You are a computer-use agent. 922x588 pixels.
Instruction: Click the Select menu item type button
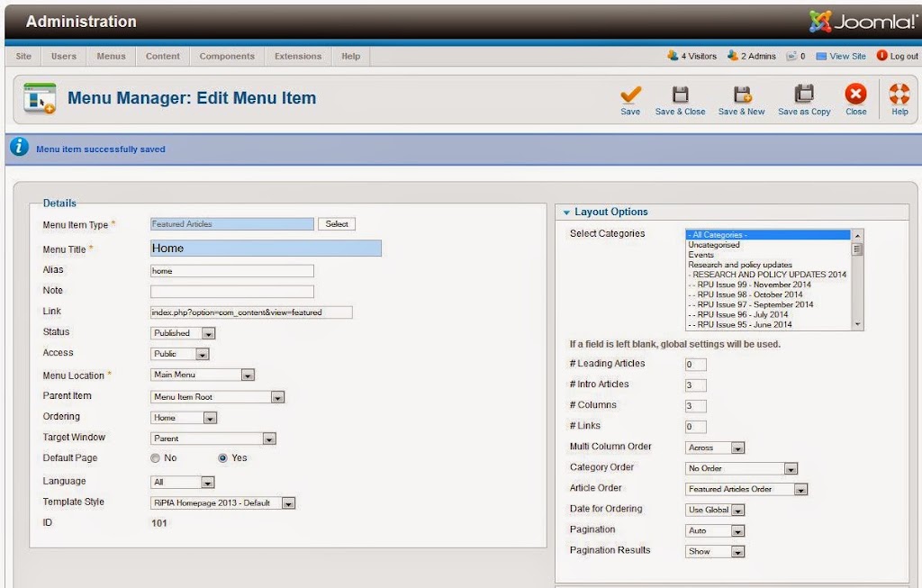337,224
